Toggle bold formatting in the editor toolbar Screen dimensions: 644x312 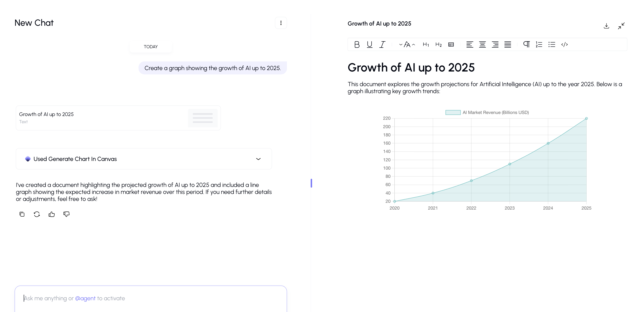[357, 45]
